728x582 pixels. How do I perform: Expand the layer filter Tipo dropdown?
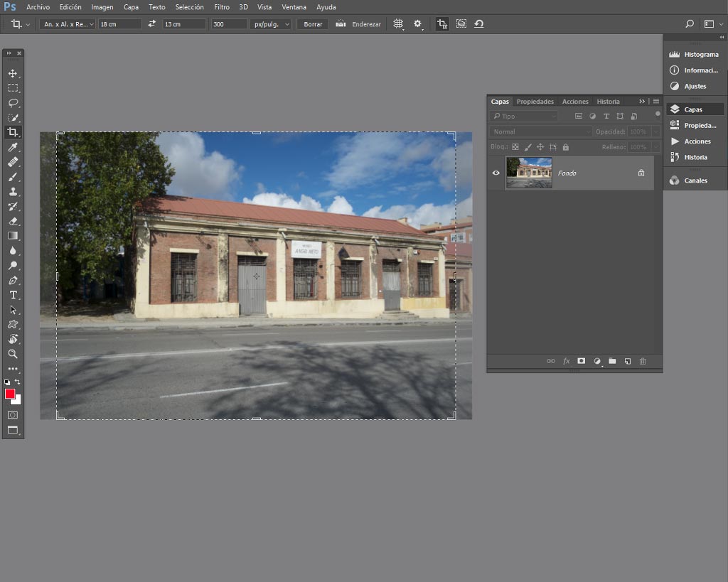point(523,116)
